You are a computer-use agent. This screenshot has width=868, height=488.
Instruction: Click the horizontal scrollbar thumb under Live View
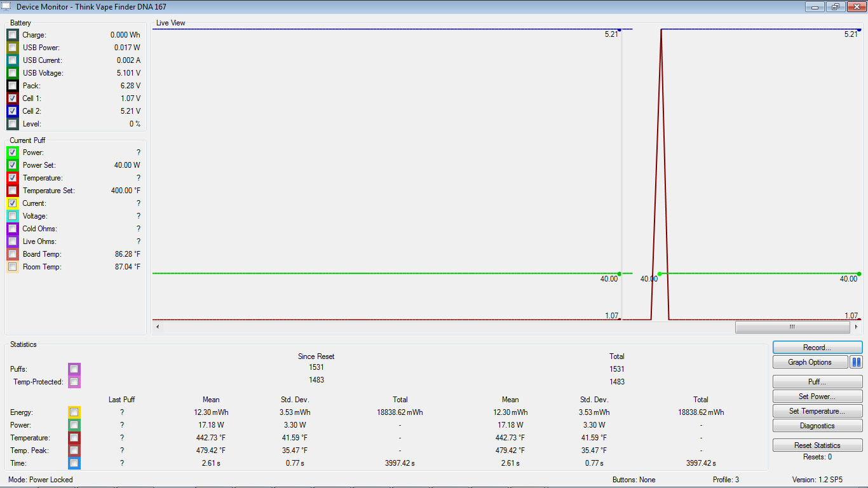pyautogui.click(x=792, y=327)
